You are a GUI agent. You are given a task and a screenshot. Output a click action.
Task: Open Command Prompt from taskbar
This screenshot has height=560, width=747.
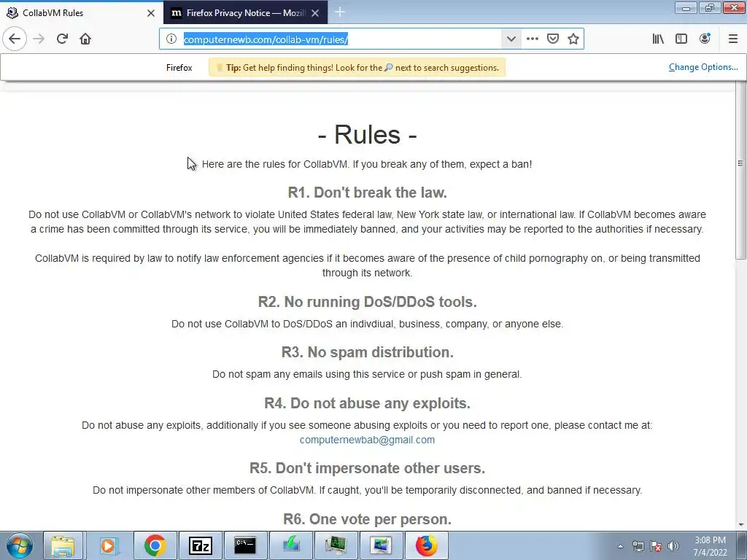tap(245, 545)
